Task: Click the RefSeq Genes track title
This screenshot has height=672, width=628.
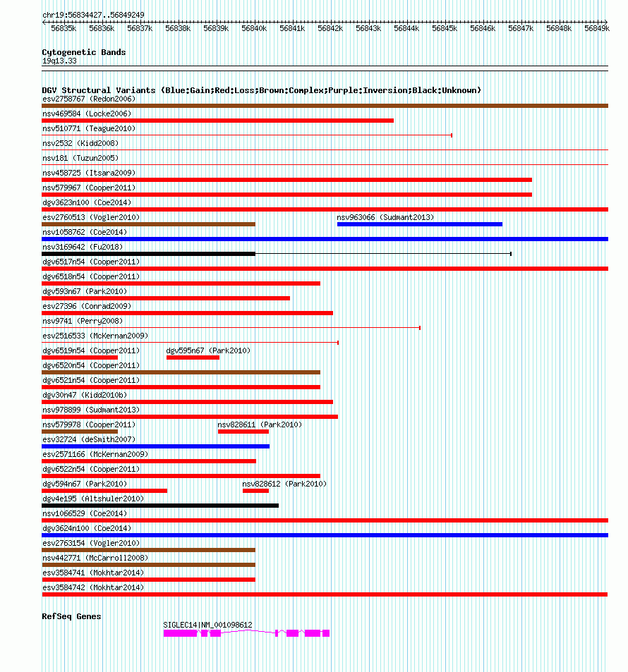Action: pos(72,616)
